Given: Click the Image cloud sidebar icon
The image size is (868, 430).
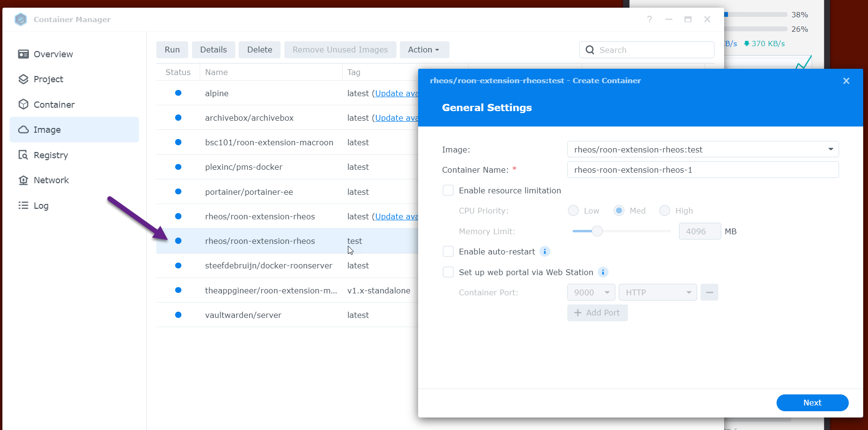Looking at the screenshot, I should (23, 129).
